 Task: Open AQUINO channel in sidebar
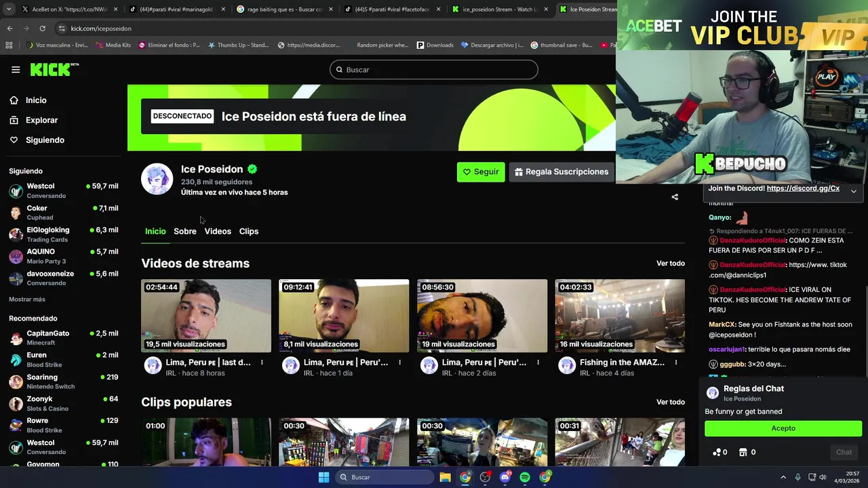(64, 256)
